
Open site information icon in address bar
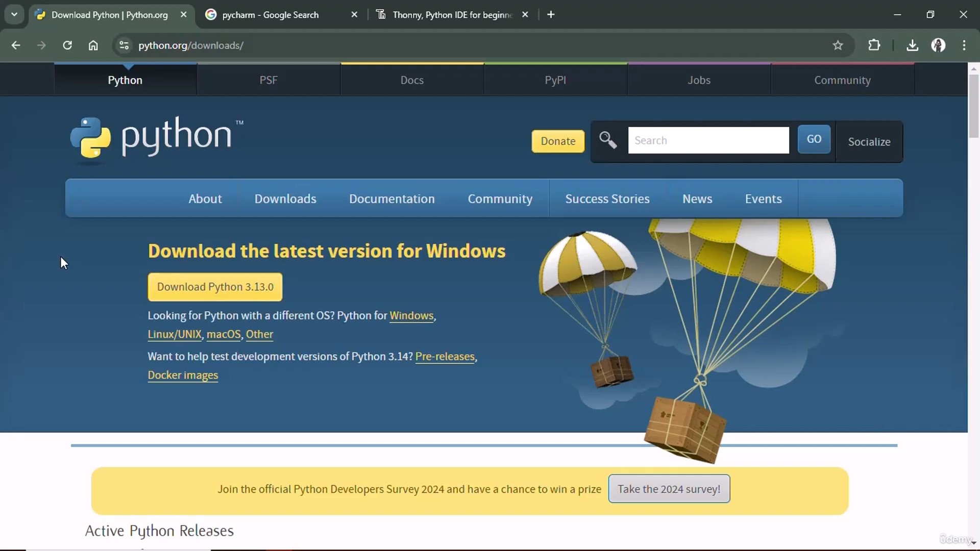coord(124,45)
